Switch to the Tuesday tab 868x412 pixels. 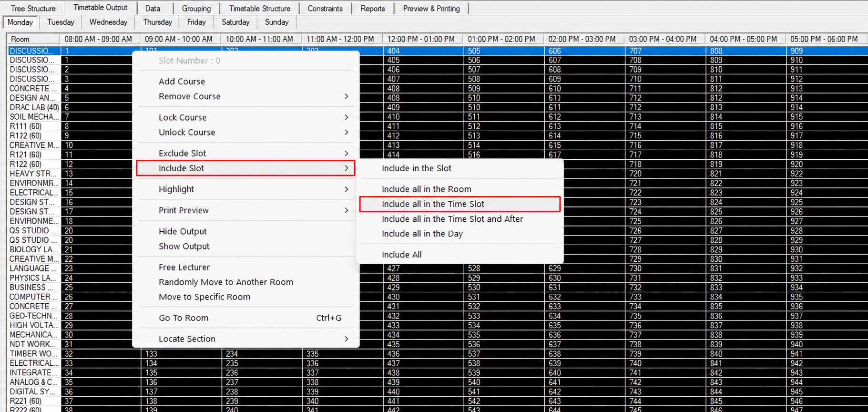pyautogui.click(x=61, y=22)
